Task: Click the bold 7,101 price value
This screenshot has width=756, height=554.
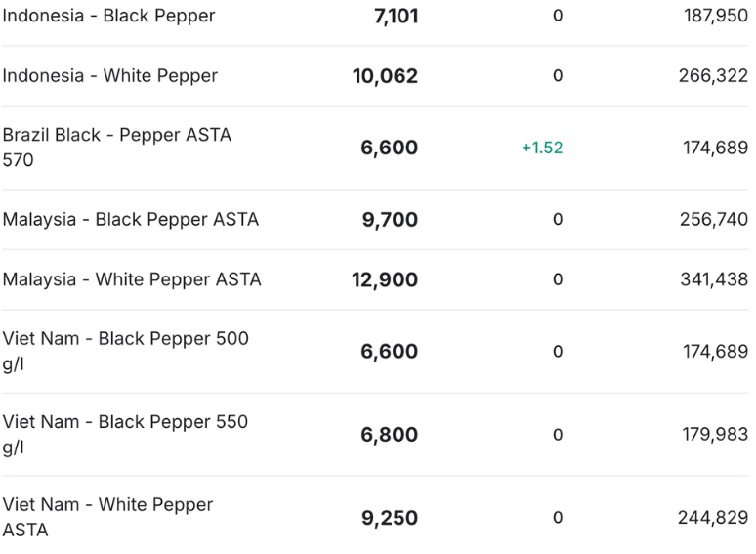Action: [x=396, y=16]
